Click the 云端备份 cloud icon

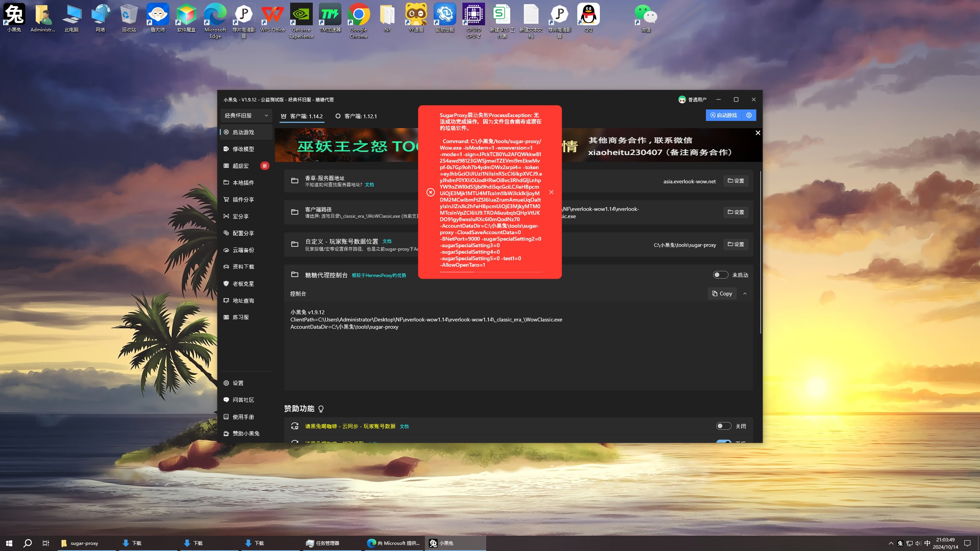(226, 250)
